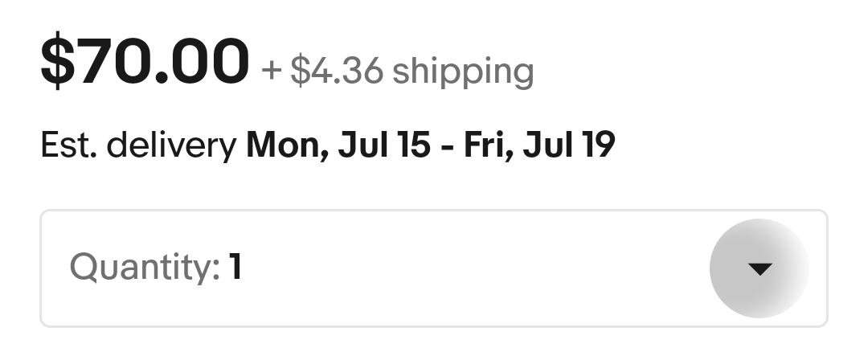Click empty space inside the quantity box
This screenshot has width=868, height=356.
click(482, 268)
